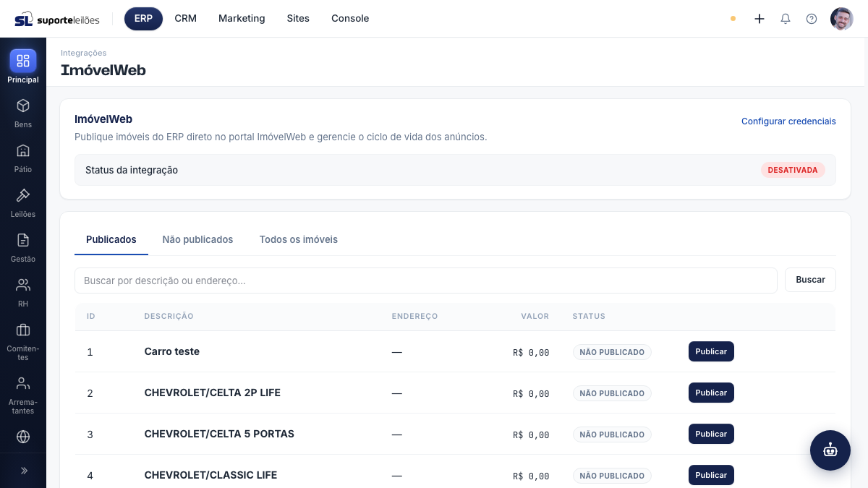The height and width of the screenshot is (488, 868).
Task: Publish the Carro teste item
Action: point(711,351)
